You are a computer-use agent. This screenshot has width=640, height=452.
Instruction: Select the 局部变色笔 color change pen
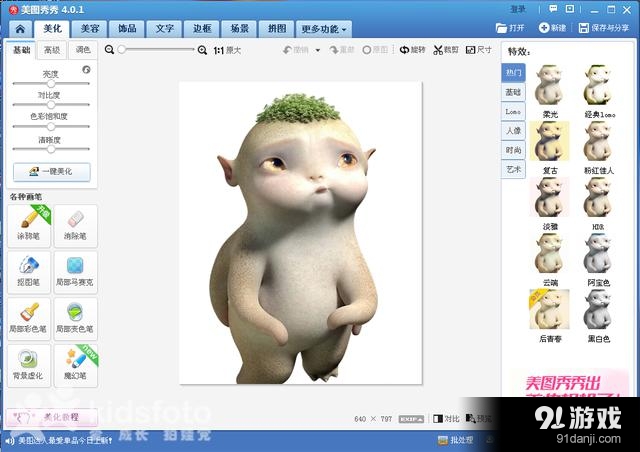[76, 318]
